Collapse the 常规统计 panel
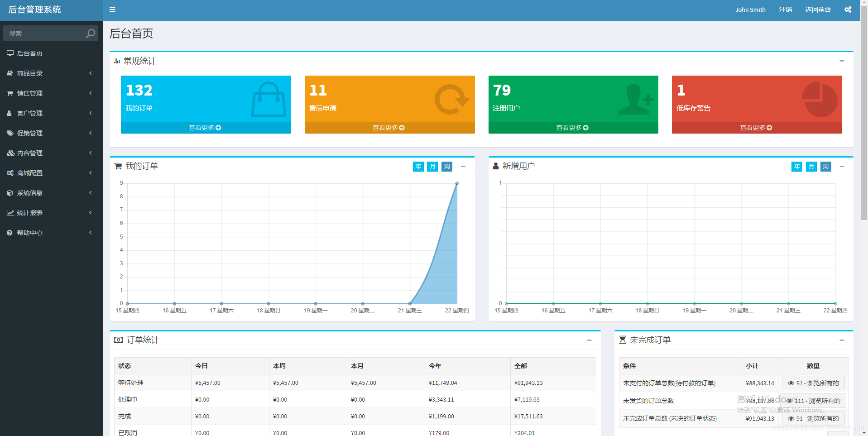This screenshot has height=436, width=868. click(842, 61)
